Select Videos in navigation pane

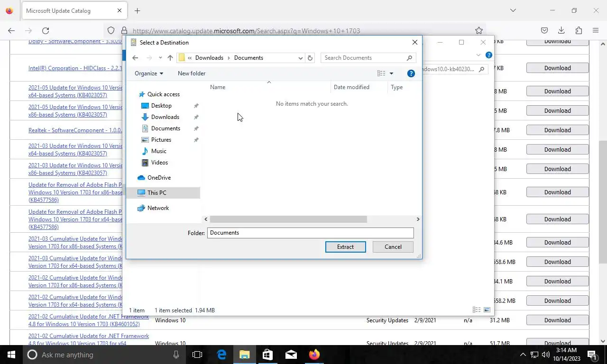(x=159, y=163)
